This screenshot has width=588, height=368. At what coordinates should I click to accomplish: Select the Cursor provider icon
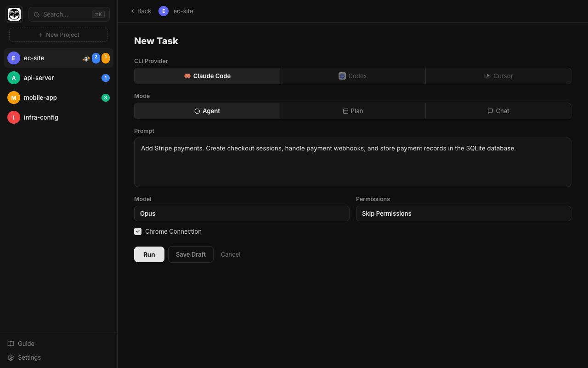click(487, 75)
